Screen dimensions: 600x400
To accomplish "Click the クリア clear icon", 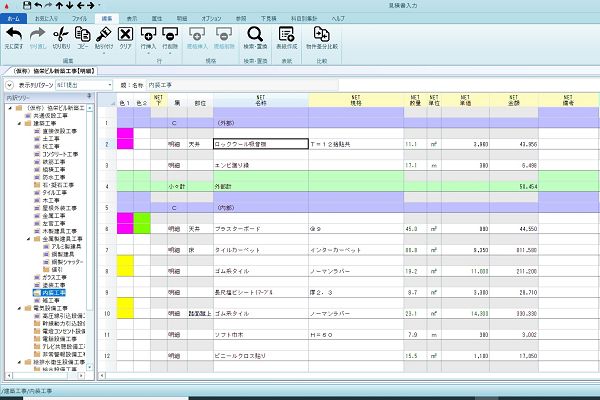I will pyautogui.click(x=125, y=34).
